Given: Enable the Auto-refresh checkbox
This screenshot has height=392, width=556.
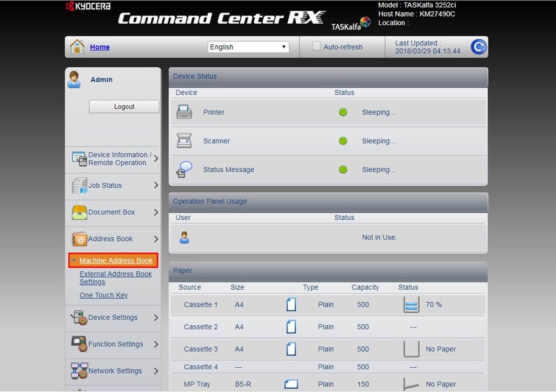Looking at the screenshot, I should (x=316, y=46).
